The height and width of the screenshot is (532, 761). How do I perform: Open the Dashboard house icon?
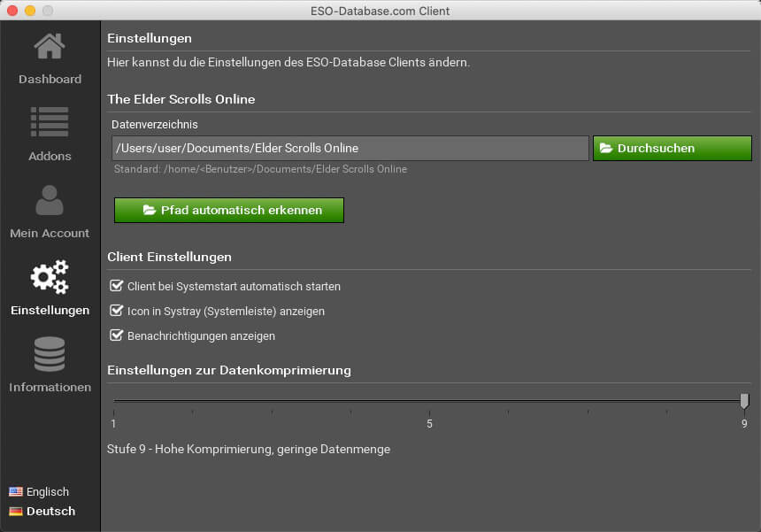(50, 46)
